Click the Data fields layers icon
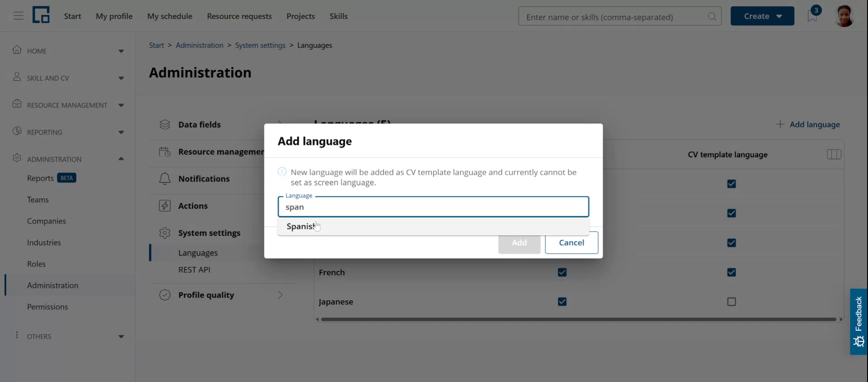This screenshot has width=868, height=382. (x=165, y=125)
